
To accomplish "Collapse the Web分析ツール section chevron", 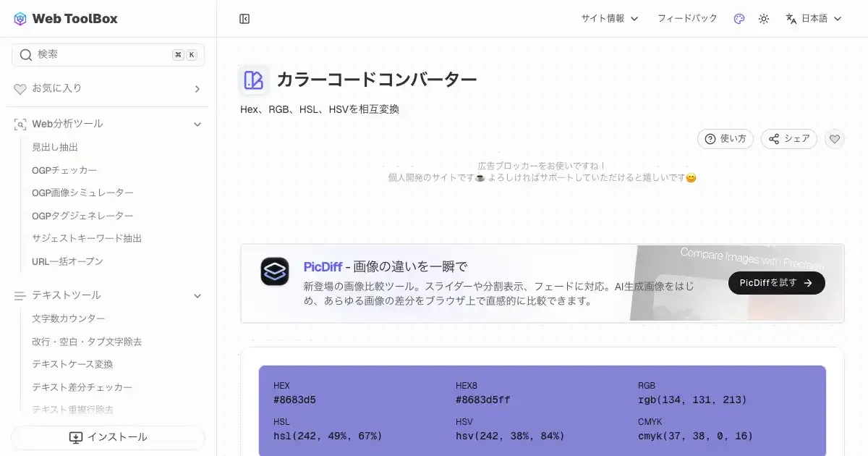I will click(x=197, y=124).
